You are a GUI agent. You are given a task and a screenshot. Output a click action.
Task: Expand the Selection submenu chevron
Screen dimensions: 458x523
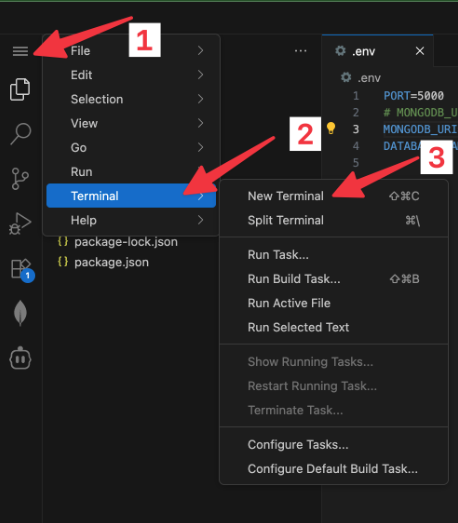coord(200,99)
